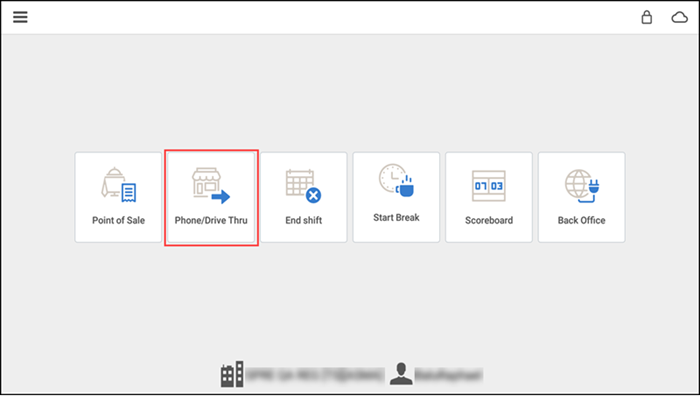The width and height of the screenshot is (700, 396).
Task: Click the calendar with X icon
Action: pyautogui.click(x=304, y=186)
